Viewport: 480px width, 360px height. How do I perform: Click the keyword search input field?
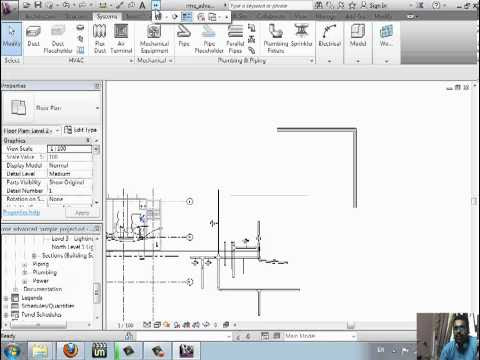click(270, 6)
